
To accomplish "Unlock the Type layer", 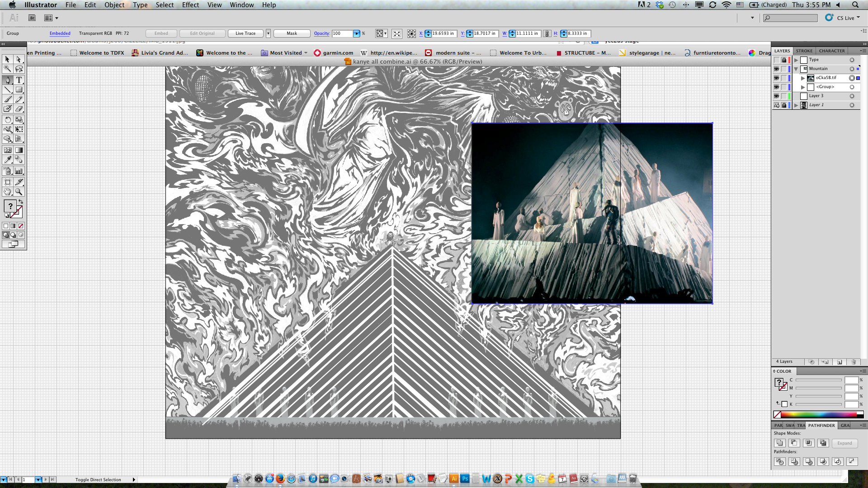I will (x=784, y=60).
